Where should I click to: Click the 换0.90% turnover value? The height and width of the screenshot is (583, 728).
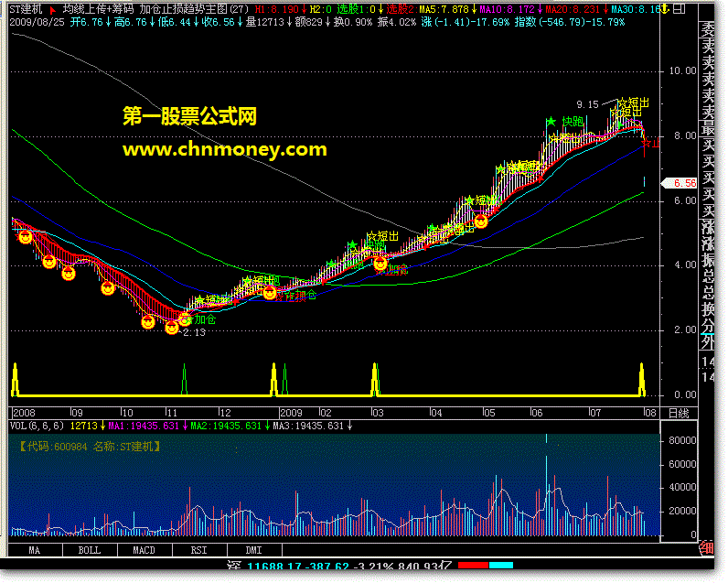pyautogui.click(x=353, y=22)
